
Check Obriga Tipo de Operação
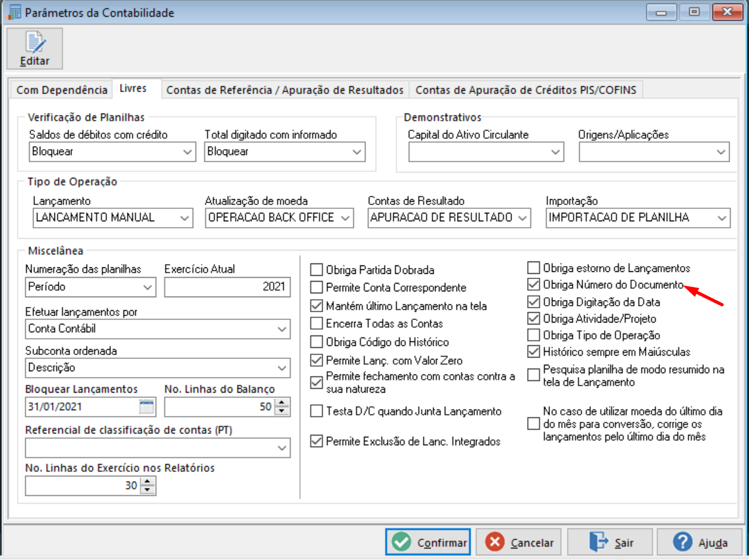(x=534, y=335)
